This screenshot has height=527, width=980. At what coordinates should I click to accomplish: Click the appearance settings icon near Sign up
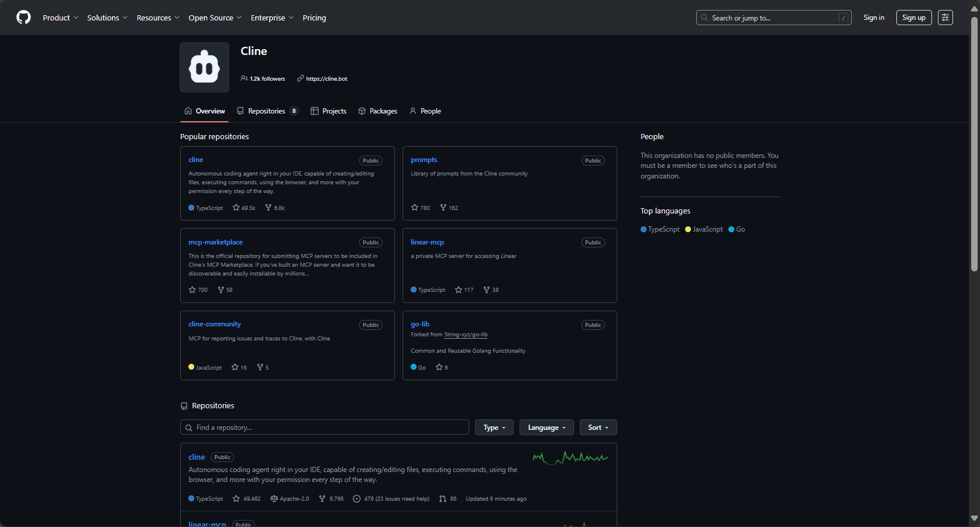[945, 18]
